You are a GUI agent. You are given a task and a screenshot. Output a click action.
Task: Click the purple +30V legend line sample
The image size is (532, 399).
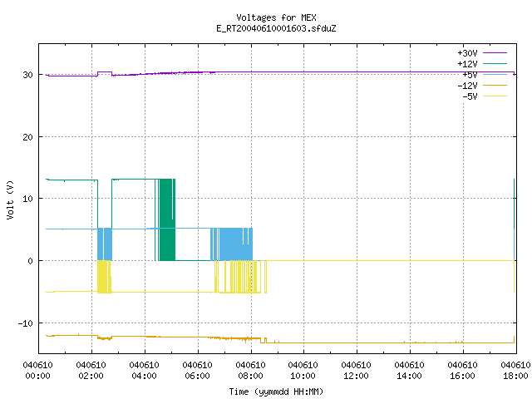coord(495,53)
